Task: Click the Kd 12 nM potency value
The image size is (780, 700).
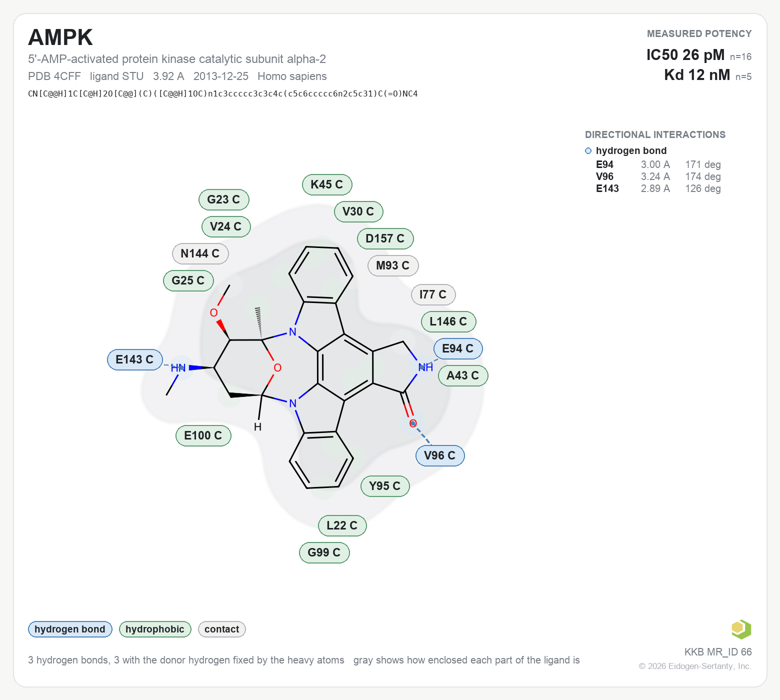Action: click(x=697, y=75)
